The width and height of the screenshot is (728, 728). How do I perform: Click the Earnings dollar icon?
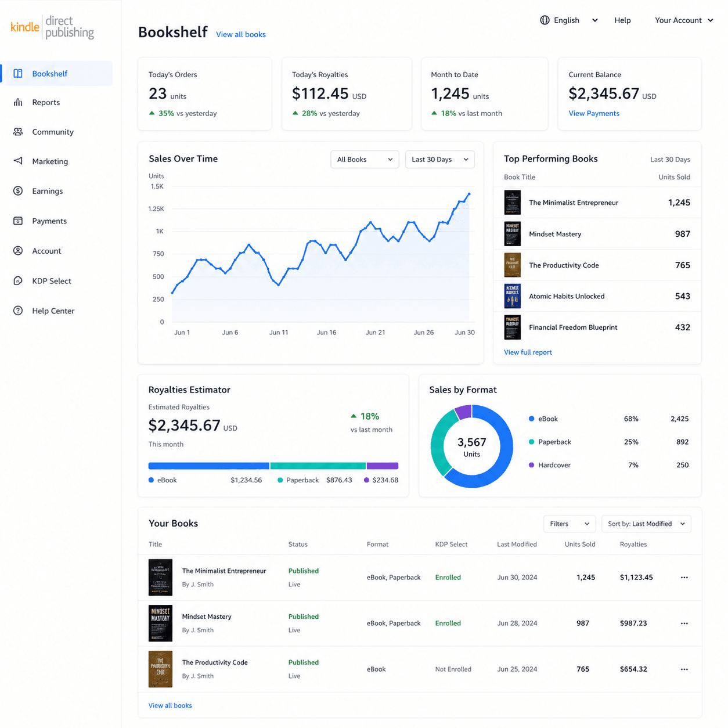point(18,191)
